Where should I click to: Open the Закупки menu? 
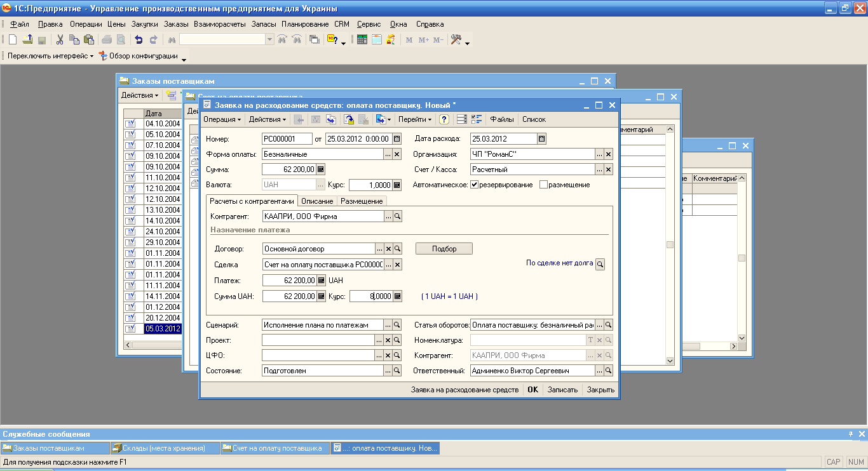(x=145, y=24)
